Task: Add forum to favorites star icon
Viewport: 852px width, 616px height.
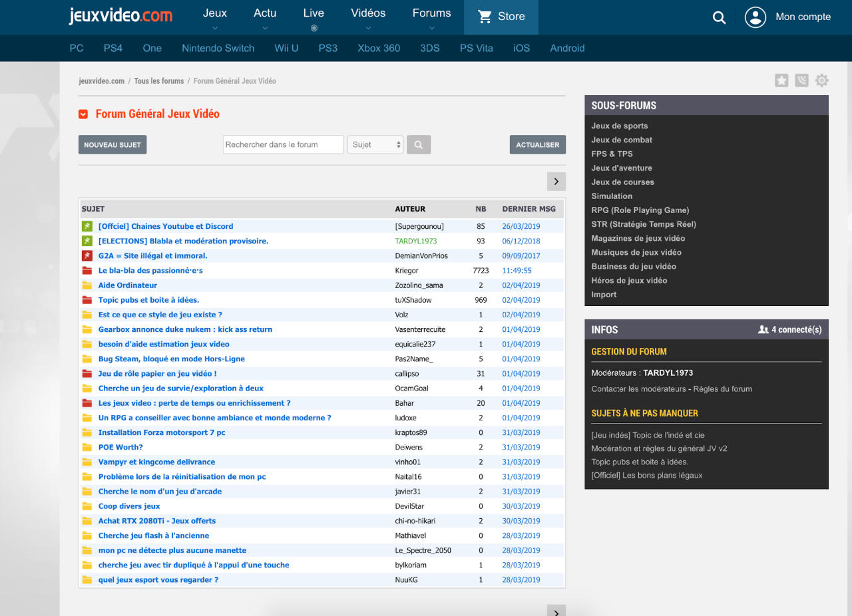Action: [x=781, y=80]
